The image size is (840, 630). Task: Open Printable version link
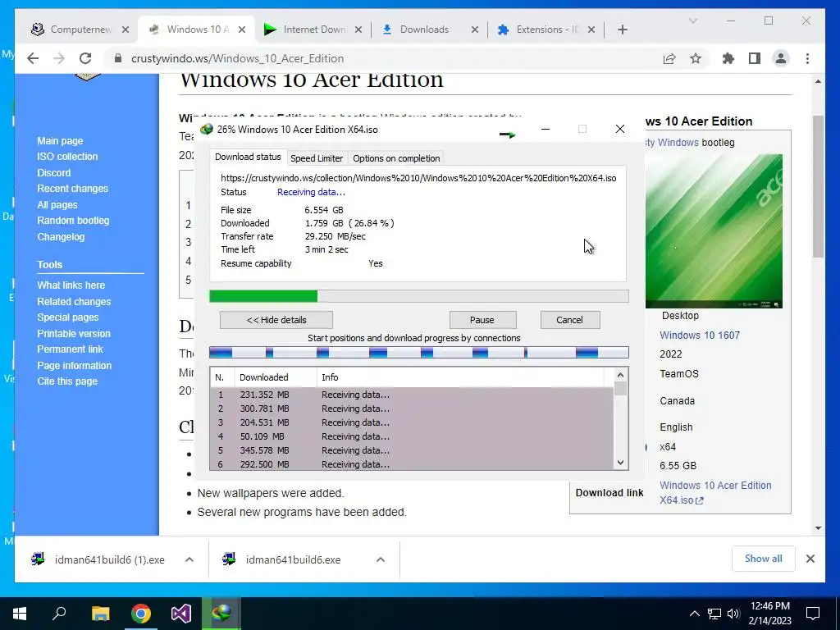tap(73, 333)
